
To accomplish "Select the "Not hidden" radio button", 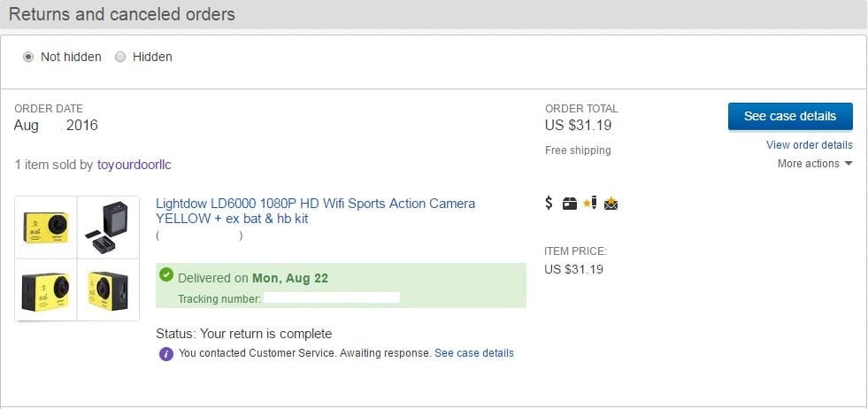I will pos(28,57).
